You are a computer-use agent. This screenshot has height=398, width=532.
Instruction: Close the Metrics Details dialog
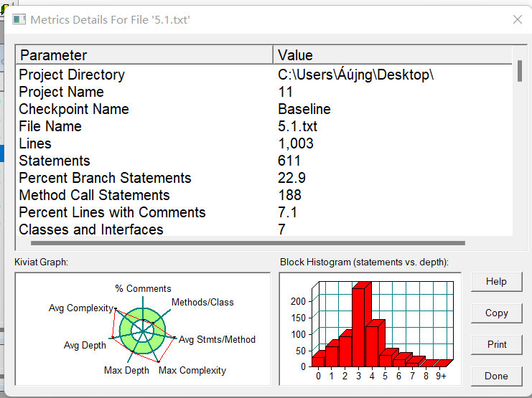click(x=517, y=19)
